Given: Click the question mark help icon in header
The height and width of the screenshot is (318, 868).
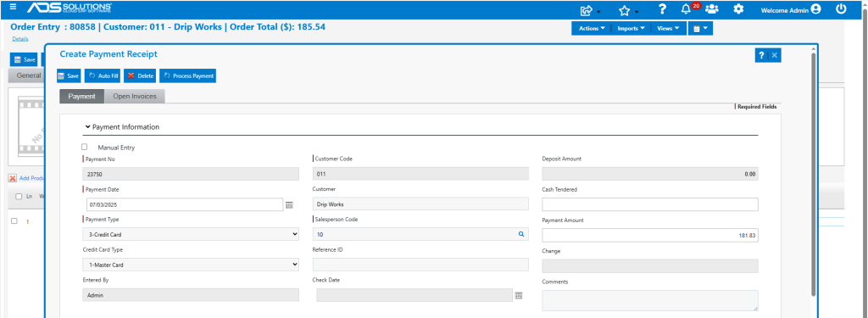Looking at the screenshot, I should click(662, 9).
